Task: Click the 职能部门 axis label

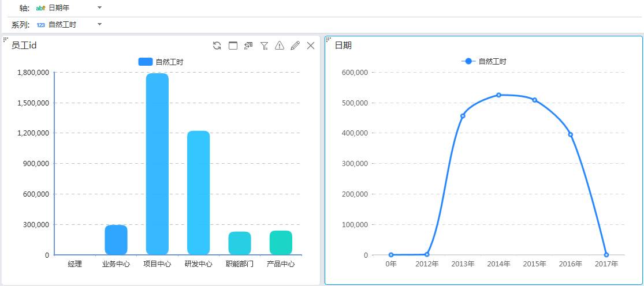Action: click(240, 264)
